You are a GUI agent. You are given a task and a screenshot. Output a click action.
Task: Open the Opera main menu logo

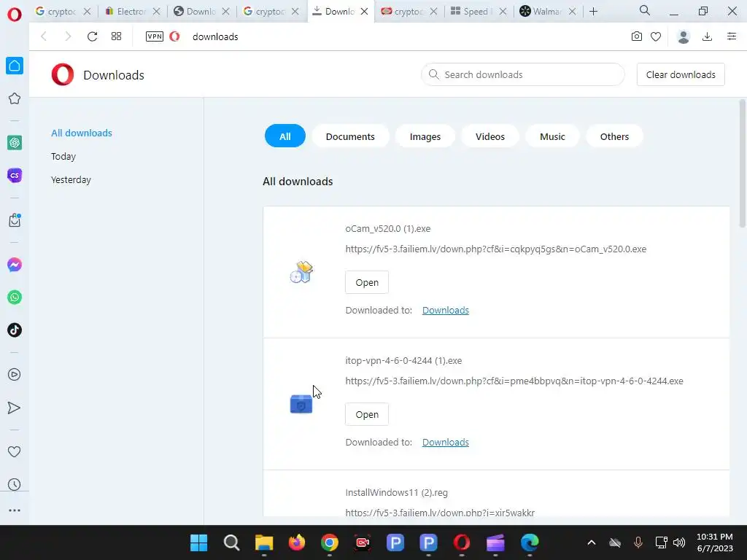pyautogui.click(x=15, y=15)
